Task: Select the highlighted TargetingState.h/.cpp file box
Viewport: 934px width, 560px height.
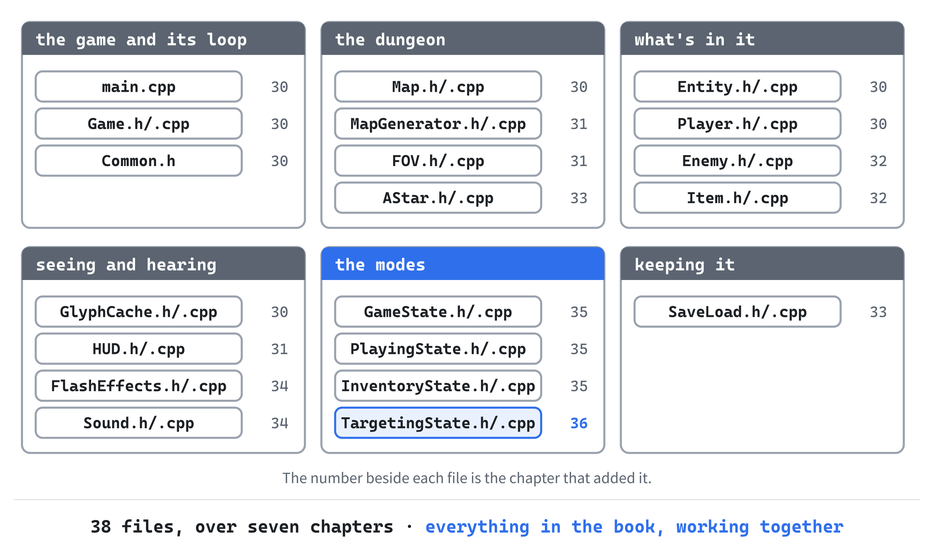Action: pyautogui.click(x=438, y=423)
